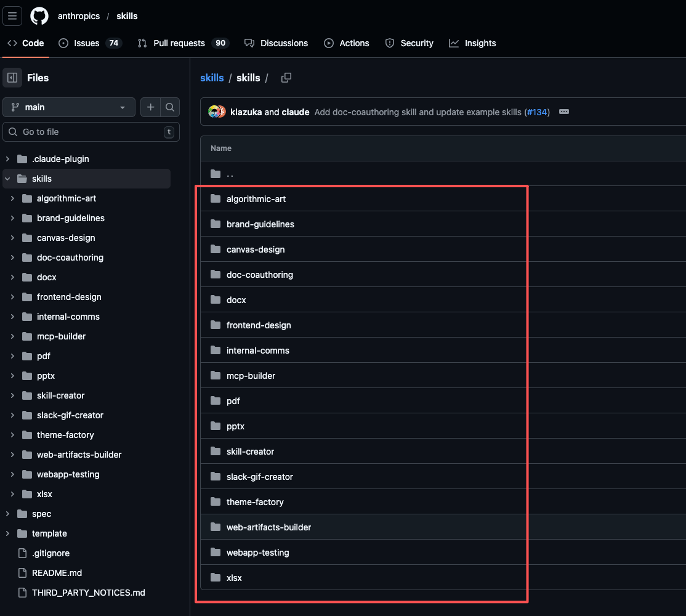
Task: Click the skills repository name link
Action: [127, 16]
